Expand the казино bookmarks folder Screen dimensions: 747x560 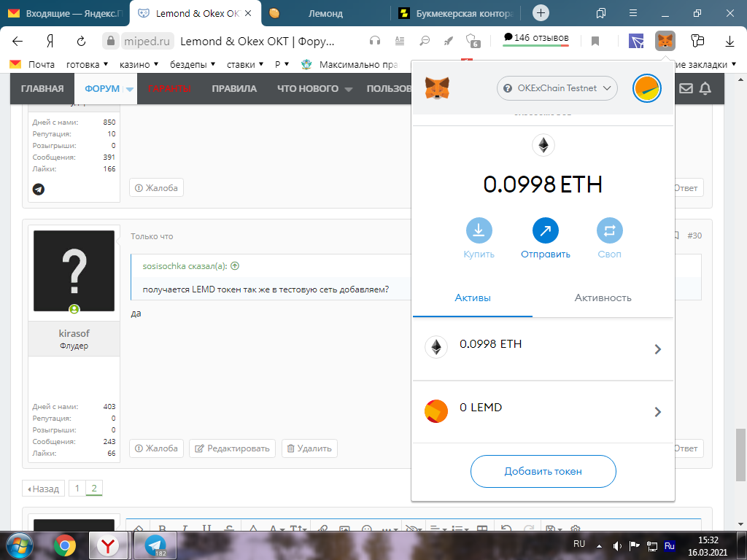[139, 64]
